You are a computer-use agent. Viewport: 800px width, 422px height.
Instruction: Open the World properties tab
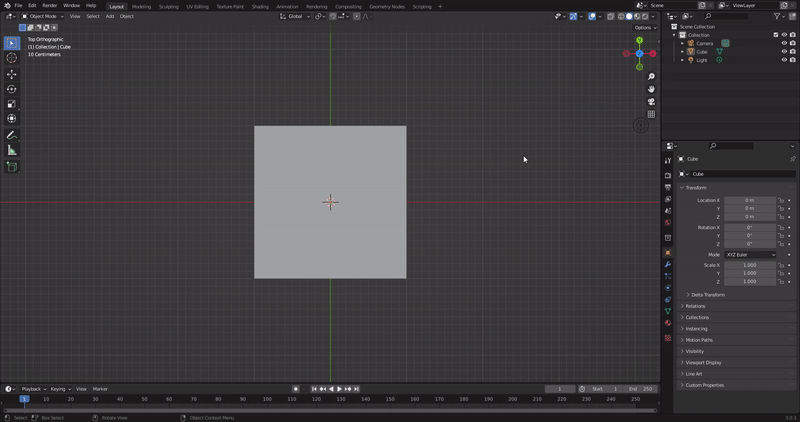click(x=668, y=222)
